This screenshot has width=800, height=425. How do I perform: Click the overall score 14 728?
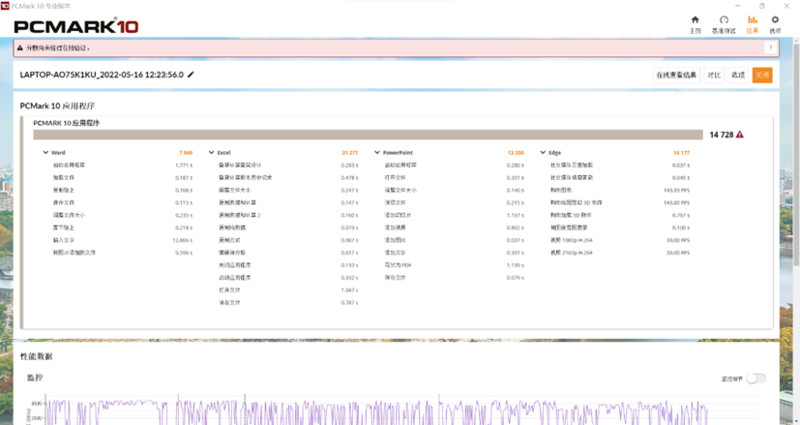point(721,135)
